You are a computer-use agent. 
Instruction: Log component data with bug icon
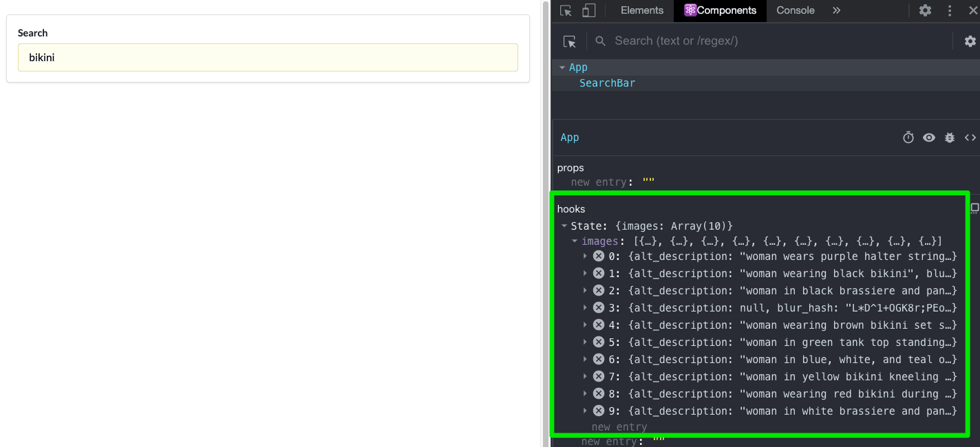pyautogui.click(x=950, y=138)
